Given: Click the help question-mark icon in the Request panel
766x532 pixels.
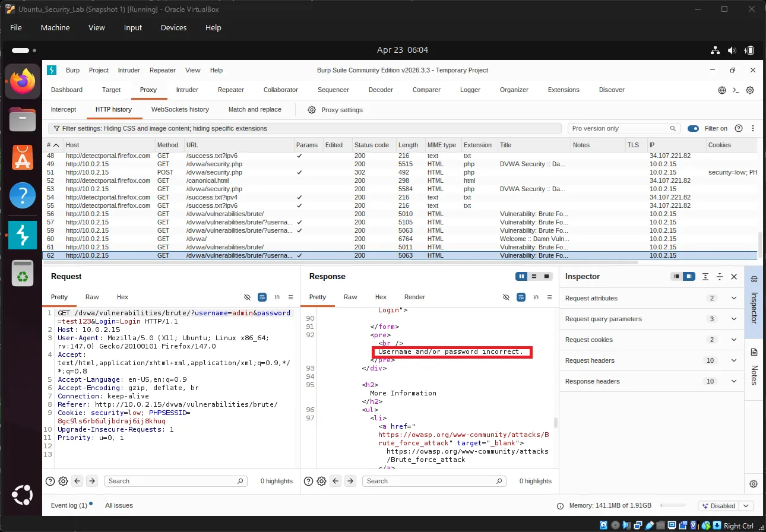Looking at the screenshot, I should (x=50, y=481).
